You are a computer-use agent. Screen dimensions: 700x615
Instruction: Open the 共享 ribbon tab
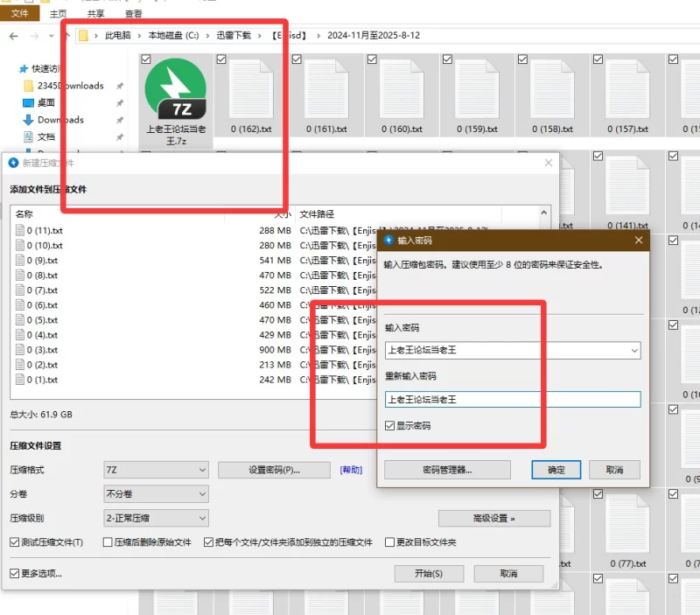[95, 14]
